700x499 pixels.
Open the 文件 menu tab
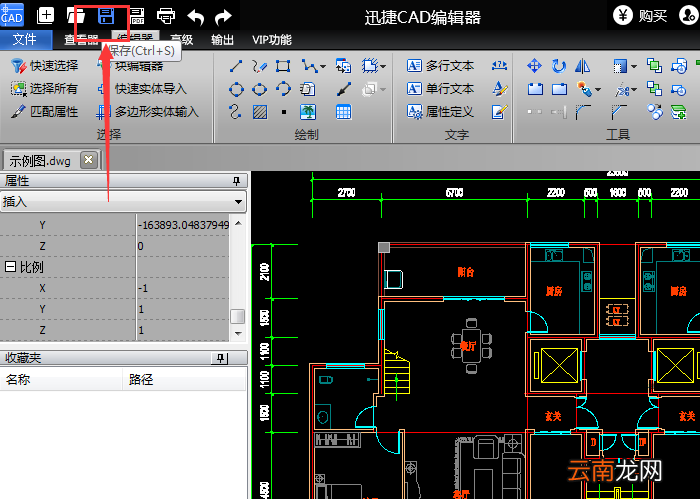[26, 40]
